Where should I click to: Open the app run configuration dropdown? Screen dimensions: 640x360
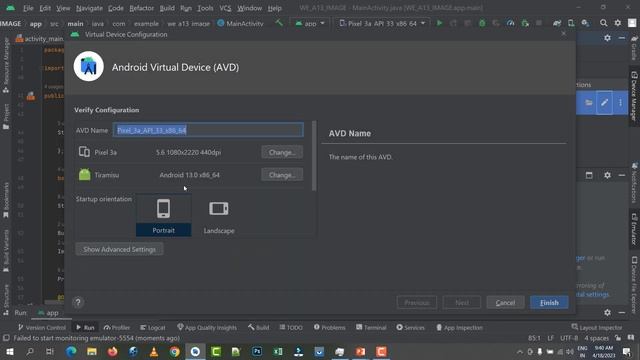[310, 23]
